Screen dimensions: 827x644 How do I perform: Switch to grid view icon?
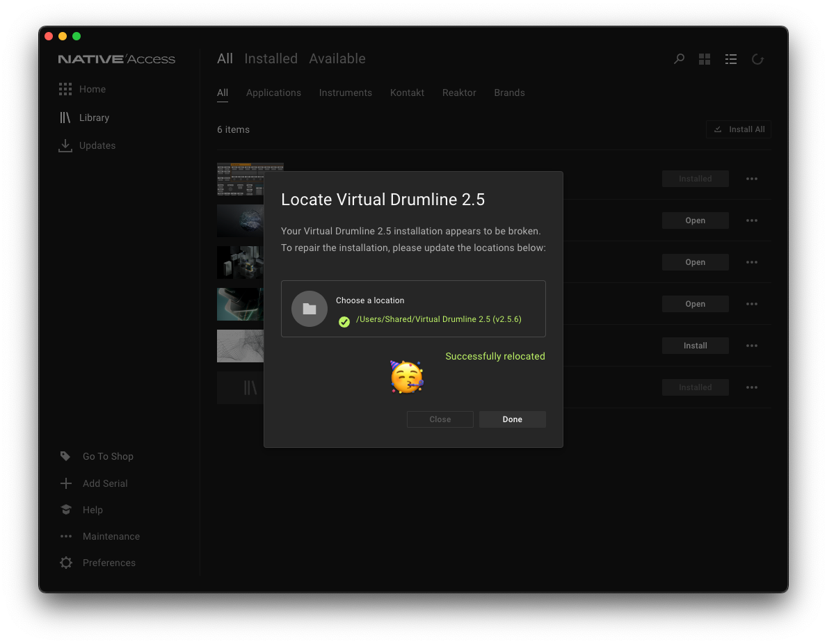pyautogui.click(x=705, y=59)
